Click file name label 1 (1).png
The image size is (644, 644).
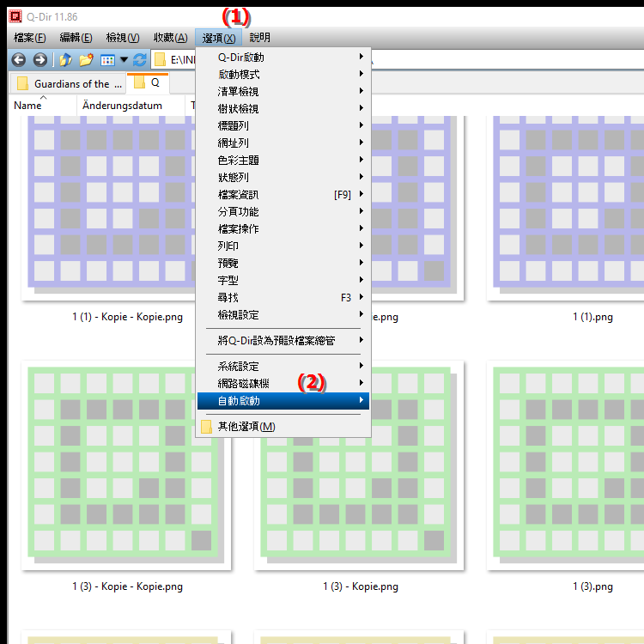point(592,317)
